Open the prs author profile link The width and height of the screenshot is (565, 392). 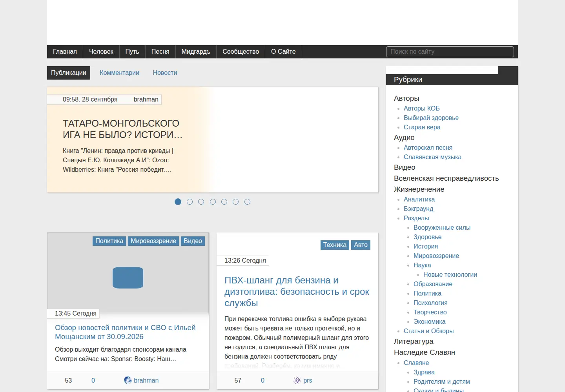point(308,380)
